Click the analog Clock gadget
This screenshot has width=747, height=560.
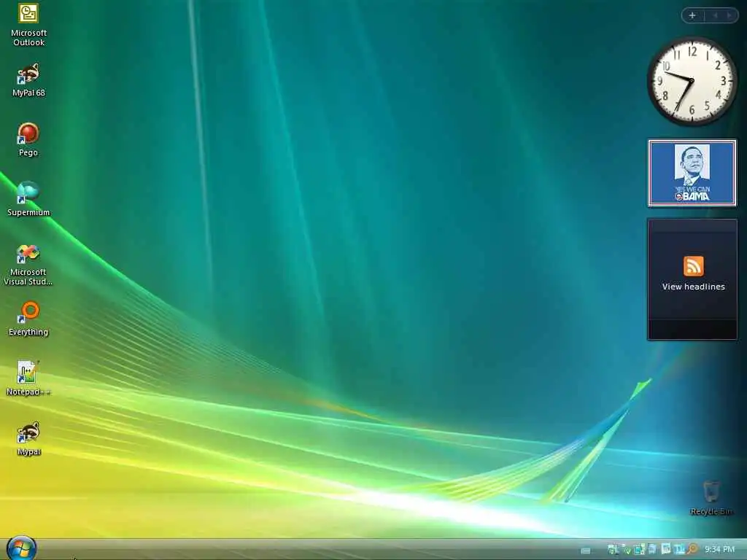[692, 82]
